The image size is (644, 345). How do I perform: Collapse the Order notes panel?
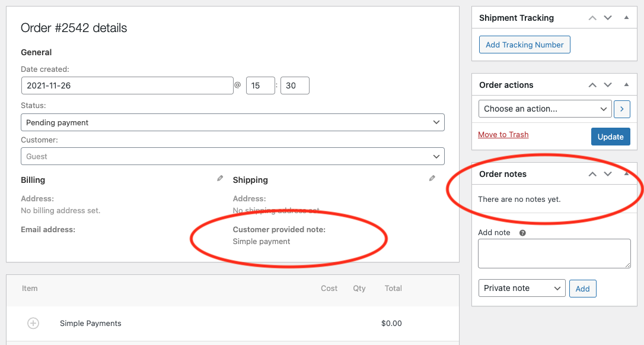coord(626,174)
